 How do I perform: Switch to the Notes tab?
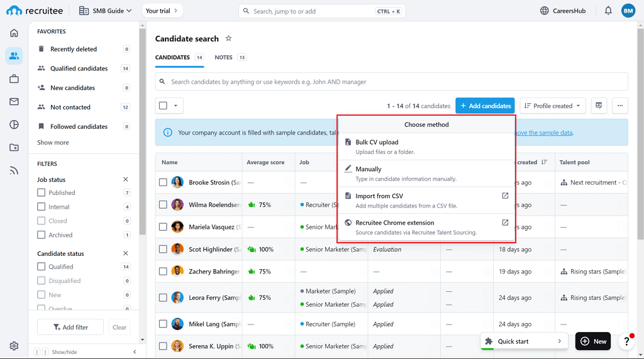[x=224, y=57]
